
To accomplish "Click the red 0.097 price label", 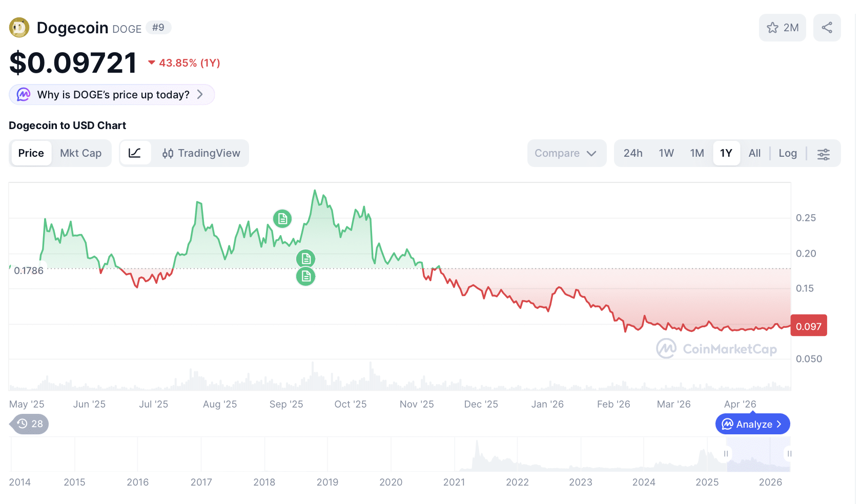I will 809,325.
